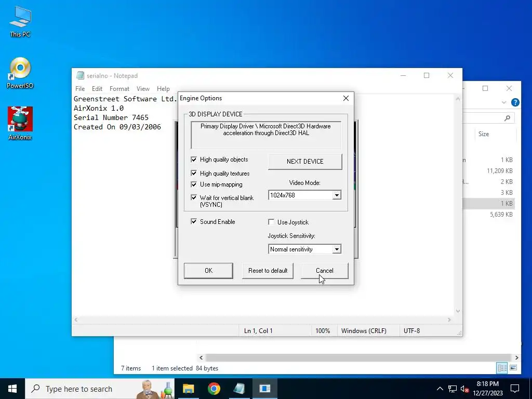Click the search magnifier in File Explorer
This screenshot has width=532, height=399.
(507, 118)
